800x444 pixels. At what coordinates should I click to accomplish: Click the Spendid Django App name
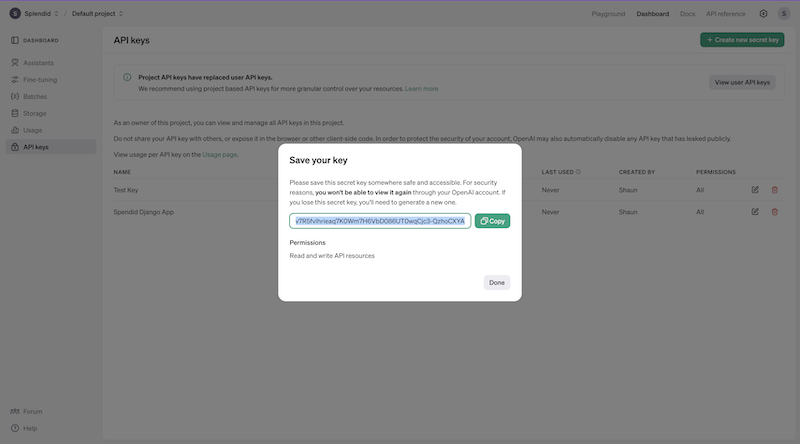(143, 212)
